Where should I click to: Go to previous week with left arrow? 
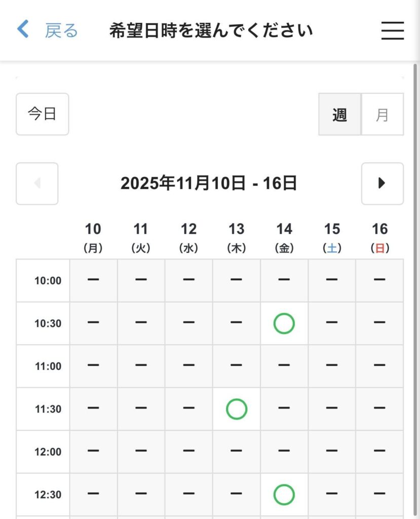coord(37,183)
